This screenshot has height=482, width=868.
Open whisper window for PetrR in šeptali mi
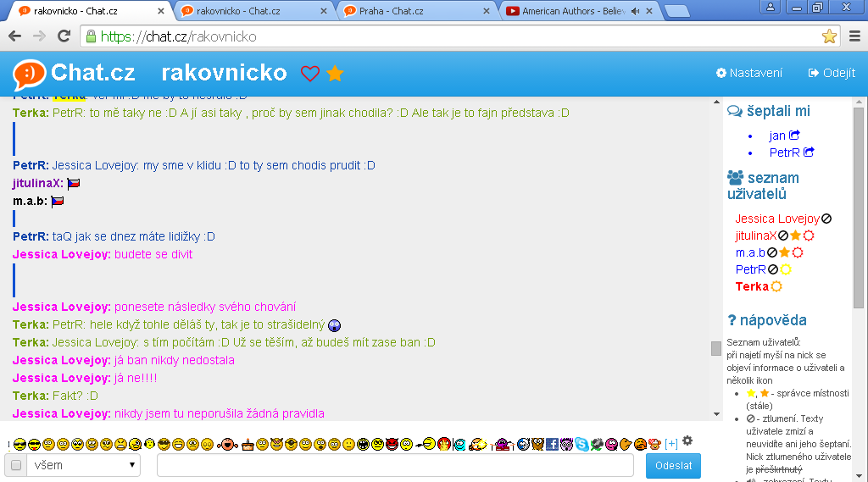tap(809, 152)
